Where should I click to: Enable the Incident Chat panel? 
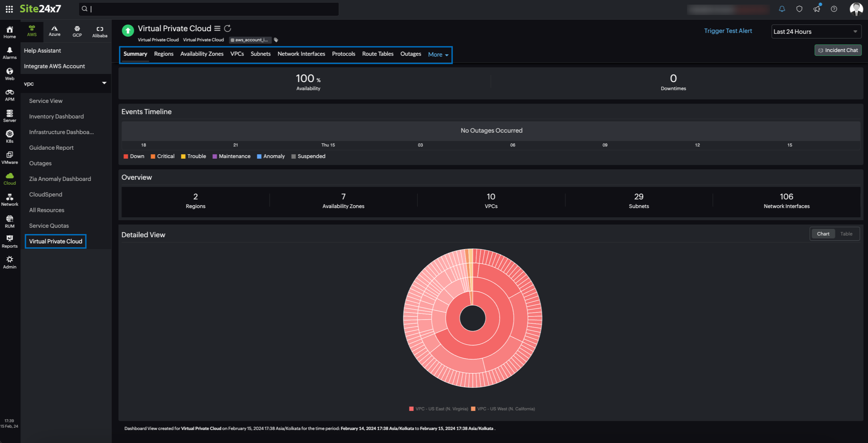pos(837,50)
